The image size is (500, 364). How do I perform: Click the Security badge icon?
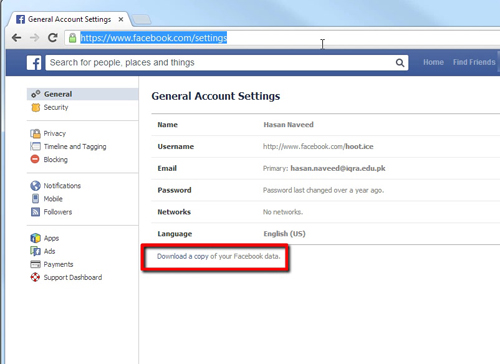(x=35, y=107)
